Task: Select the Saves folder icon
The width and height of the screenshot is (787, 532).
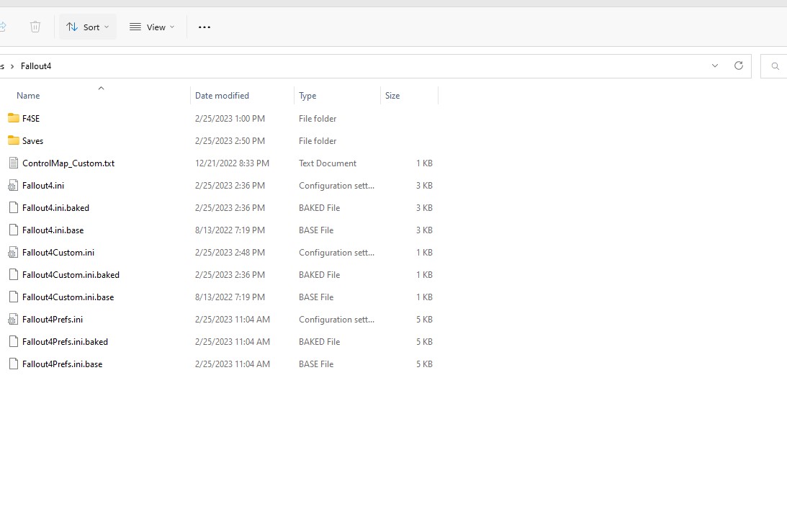Action: 13,140
